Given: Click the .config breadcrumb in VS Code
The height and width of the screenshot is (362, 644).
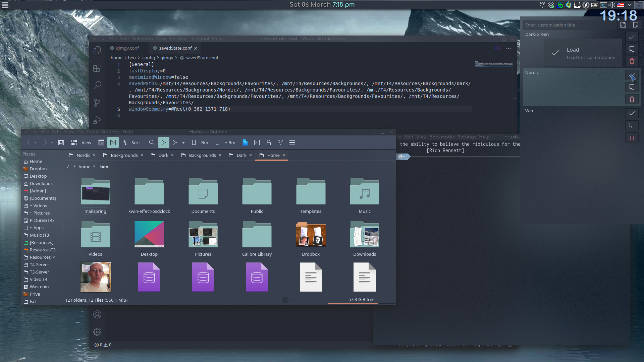Looking at the screenshot, I should tap(148, 58).
